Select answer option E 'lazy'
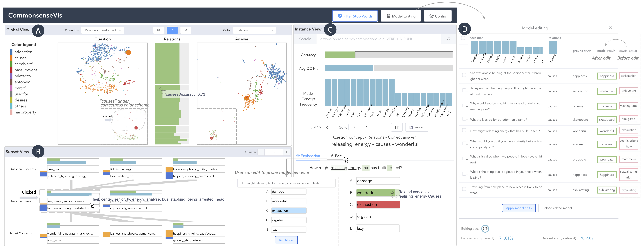 click(x=378, y=228)
